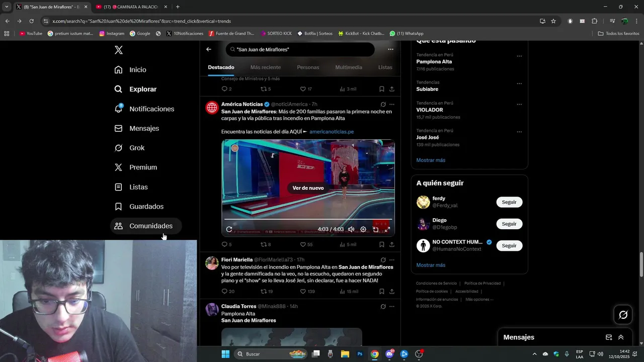Bookmark Fiori Mariella post
644x362 pixels.
tap(382, 291)
